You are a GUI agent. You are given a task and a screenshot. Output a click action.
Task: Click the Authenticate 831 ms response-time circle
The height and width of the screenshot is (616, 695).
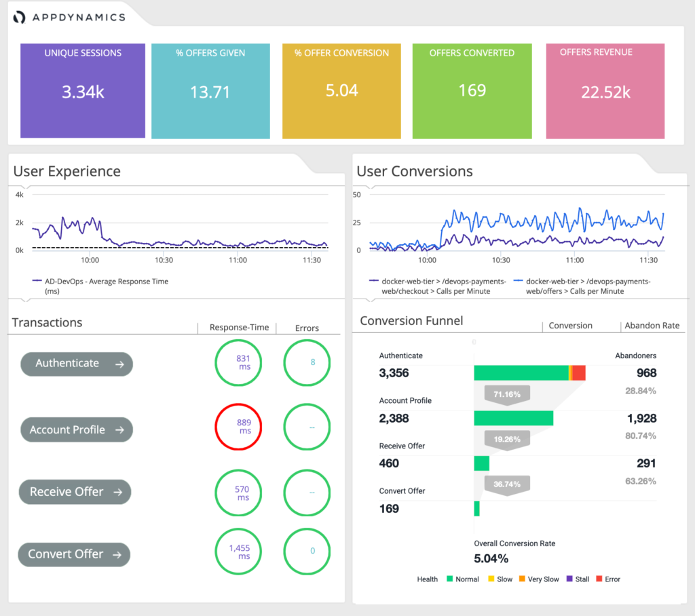(x=244, y=362)
